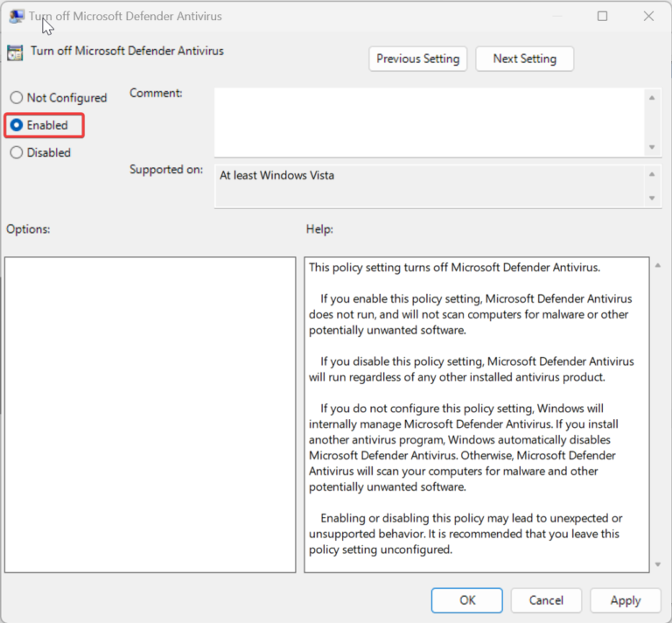Click the empty Options list box
The image size is (672, 623).
[150, 415]
